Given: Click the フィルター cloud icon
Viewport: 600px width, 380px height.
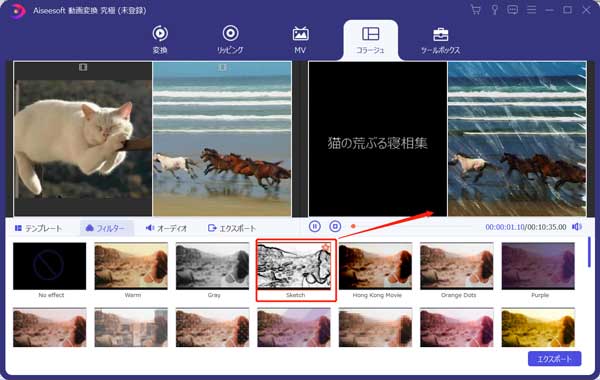Looking at the screenshot, I should (89, 228).
